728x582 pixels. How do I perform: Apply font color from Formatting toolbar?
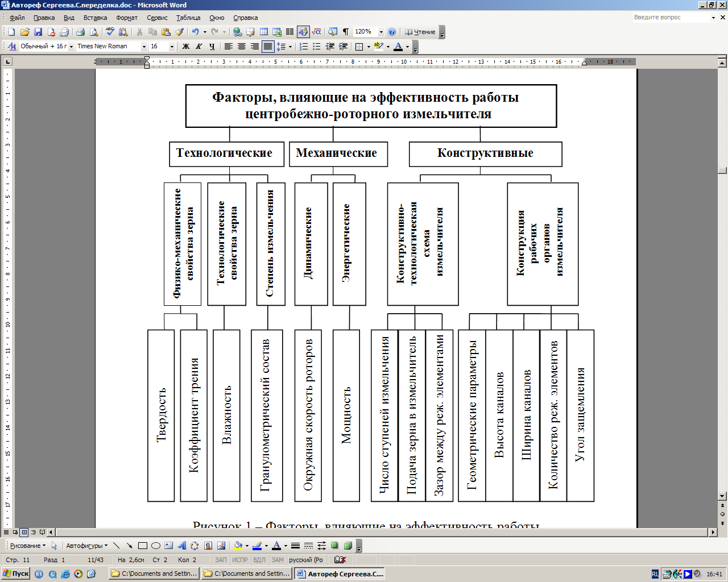(398, 47)
